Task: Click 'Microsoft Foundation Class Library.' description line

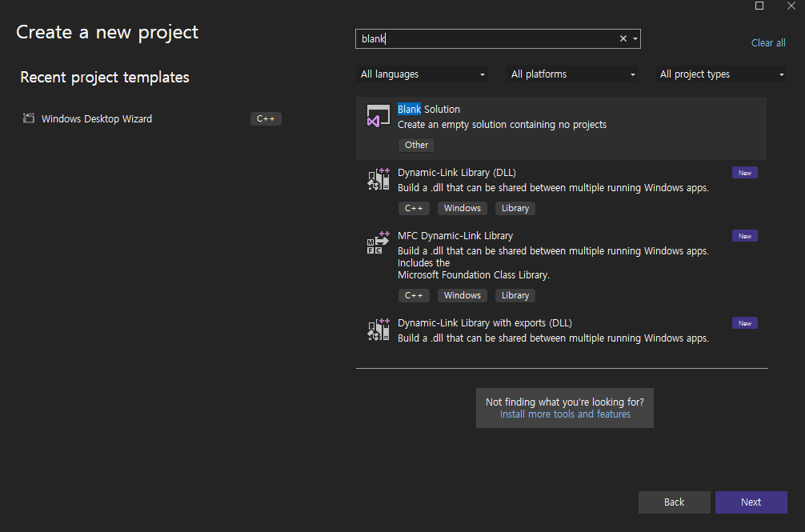Action: 474,275
